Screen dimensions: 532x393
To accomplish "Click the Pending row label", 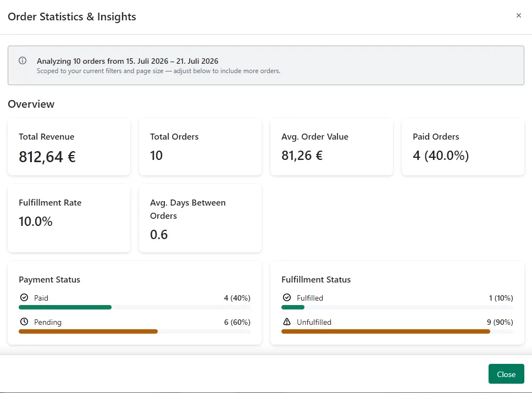I will click(48, 322).
